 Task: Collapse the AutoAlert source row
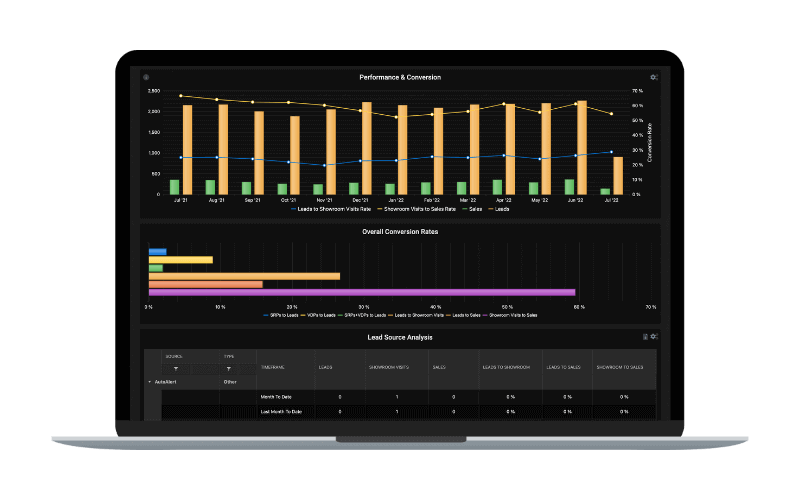(149, 382)
